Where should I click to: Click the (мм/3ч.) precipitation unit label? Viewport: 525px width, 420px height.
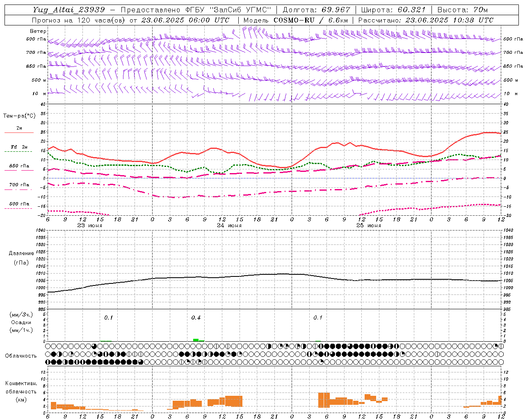(x=21, y=315)
